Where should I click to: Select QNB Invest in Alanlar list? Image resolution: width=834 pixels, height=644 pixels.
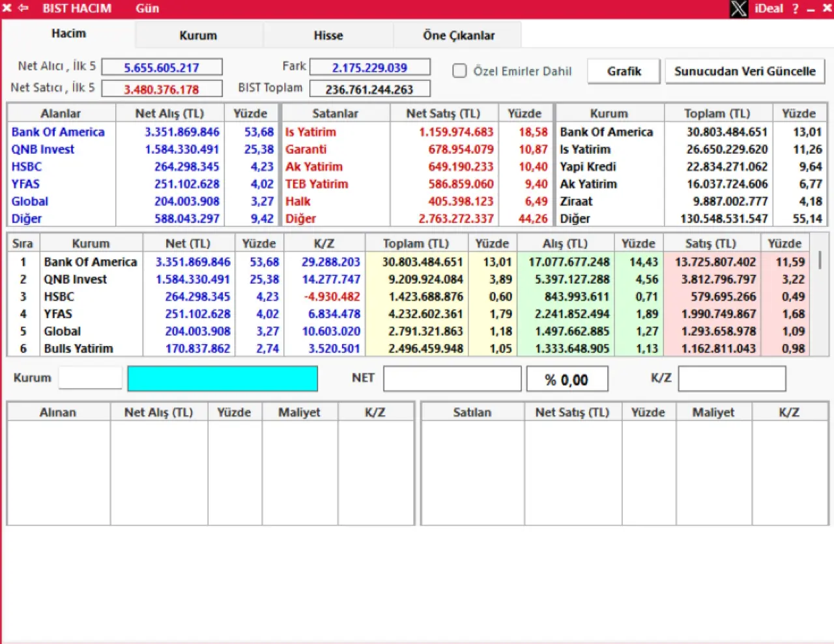tap(43, 149)
